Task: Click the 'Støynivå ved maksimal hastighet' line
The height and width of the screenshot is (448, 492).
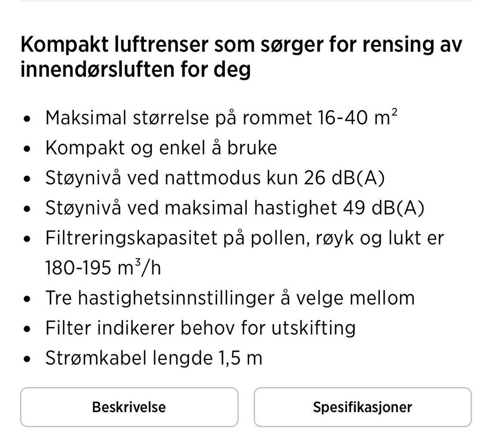Action: pos(191,208)
